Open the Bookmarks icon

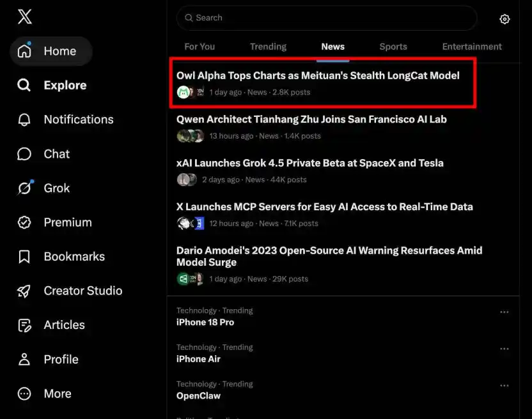tap(24, 257)
